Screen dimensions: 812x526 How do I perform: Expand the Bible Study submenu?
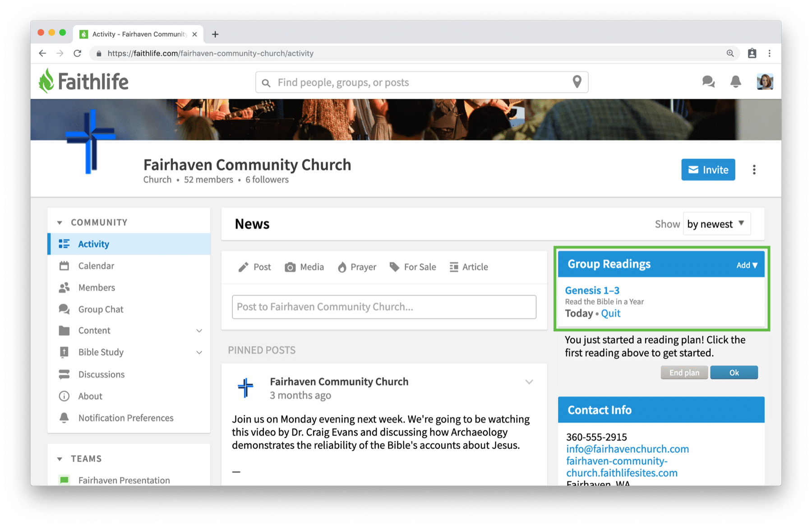pyautogui.click(x=199, y=352)
